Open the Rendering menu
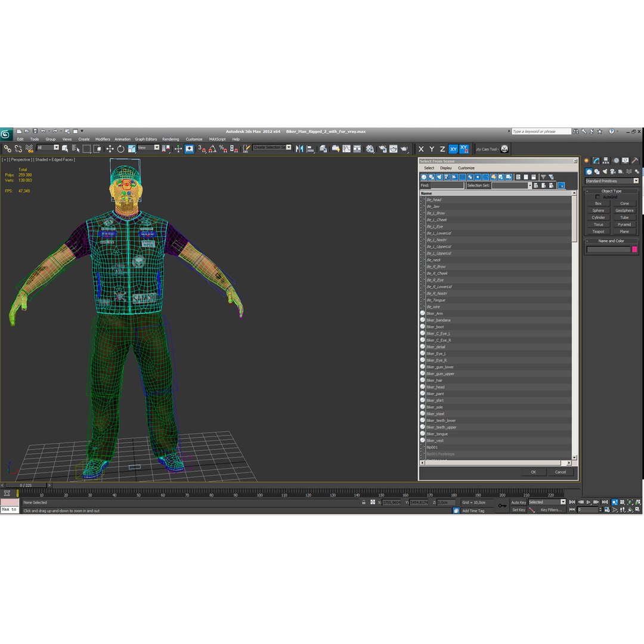 click(x=171, y=139)
